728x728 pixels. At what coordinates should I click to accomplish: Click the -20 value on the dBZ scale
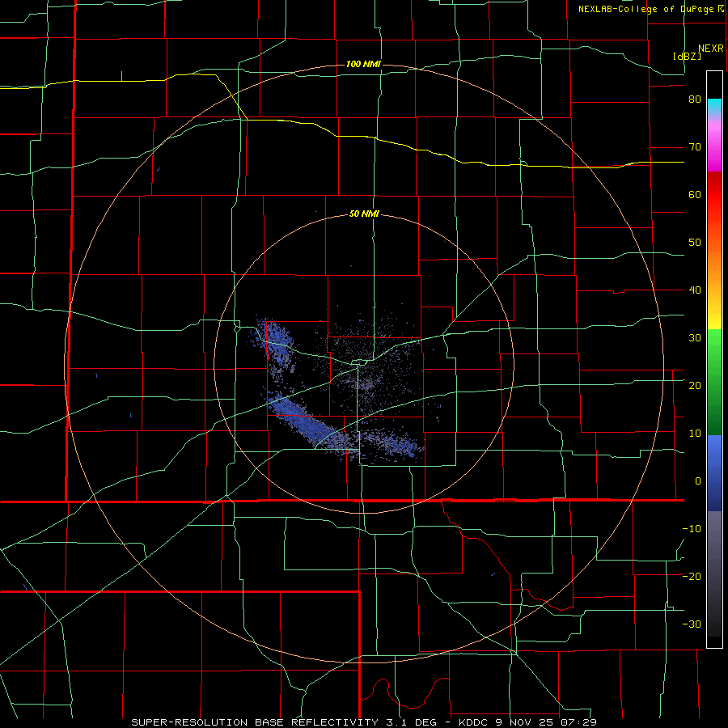tap(692, 576)
